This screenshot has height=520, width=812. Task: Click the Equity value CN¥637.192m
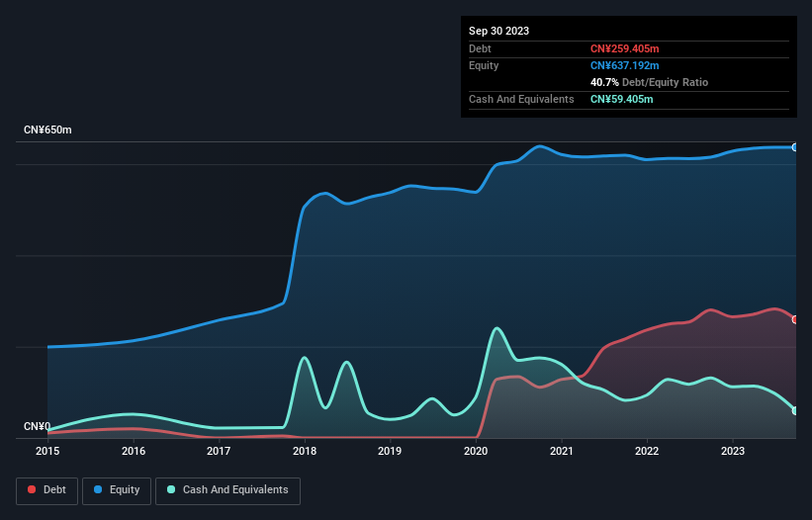624,65
